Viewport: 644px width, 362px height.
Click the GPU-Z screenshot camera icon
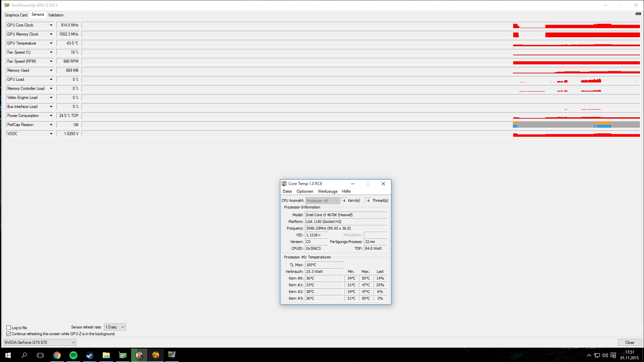pos(638,14)
